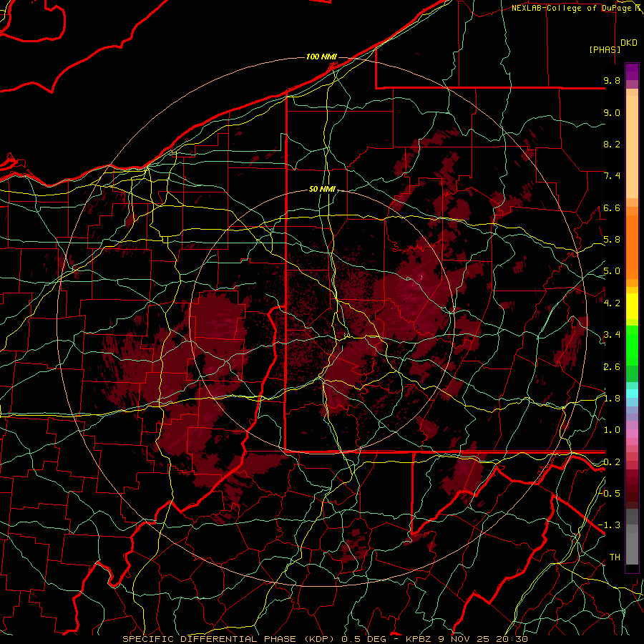Click the 0.2 scale value
The image size is (644, 644).
click(612, 462)
